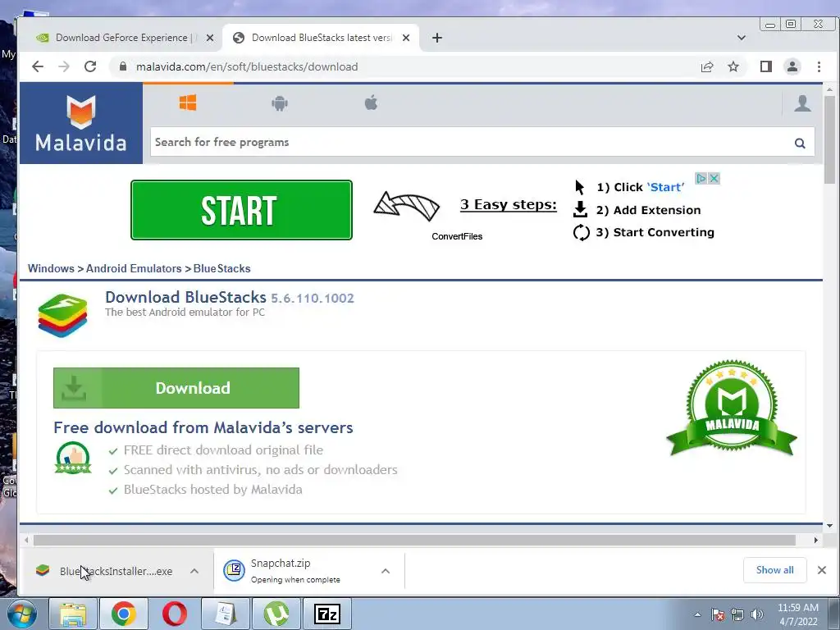Click the thumbs-up rating badge
Viewport: 840px width, 630px height.
point(73,458)
